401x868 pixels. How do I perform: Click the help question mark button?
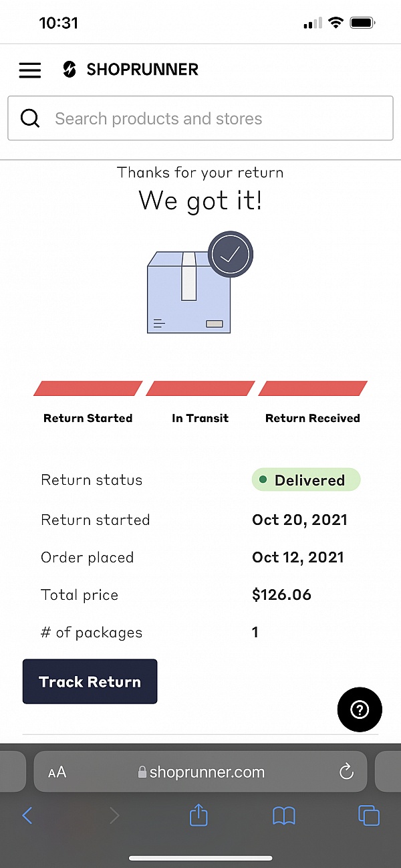click(x=360, y=710)
